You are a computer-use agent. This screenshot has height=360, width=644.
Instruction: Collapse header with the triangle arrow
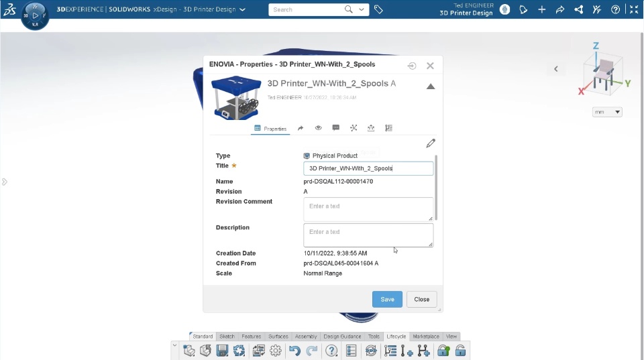431,86
